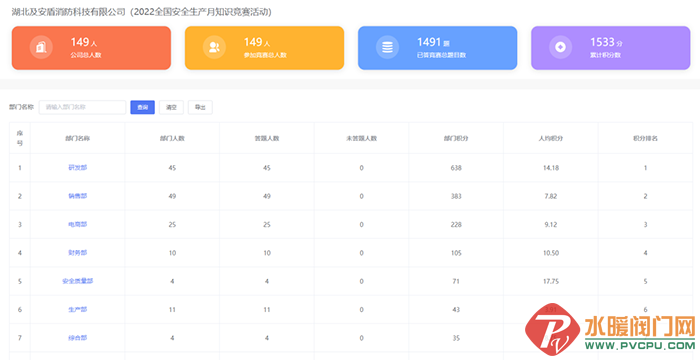Open the 安全质量部 department link
The width and height of the screenshot is (700, 360).
tap(78, 281)
